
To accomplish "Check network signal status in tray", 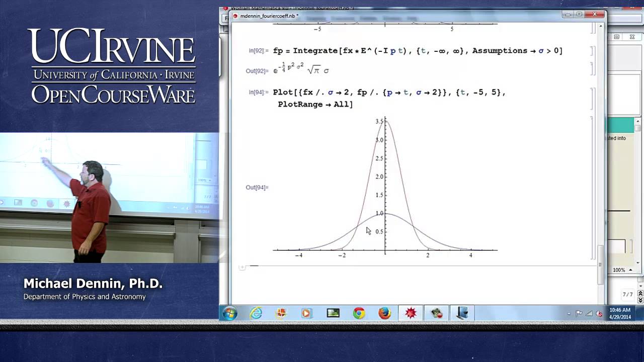I will [x=589, y=314].
